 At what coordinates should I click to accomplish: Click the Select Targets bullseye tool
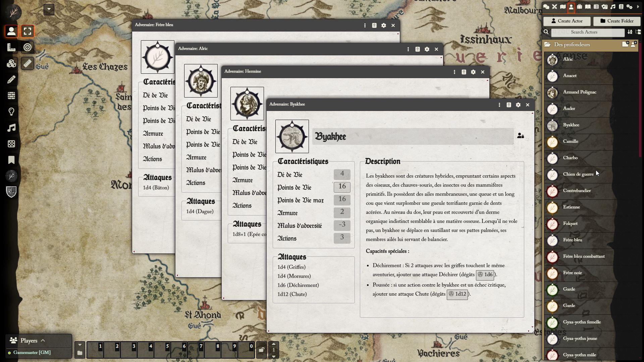coord(28,48)
